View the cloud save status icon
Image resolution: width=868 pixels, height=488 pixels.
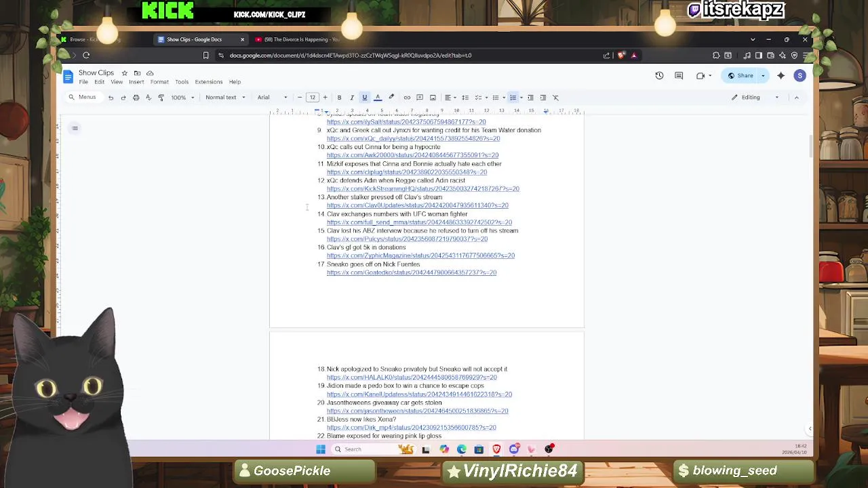pos(151,73)
